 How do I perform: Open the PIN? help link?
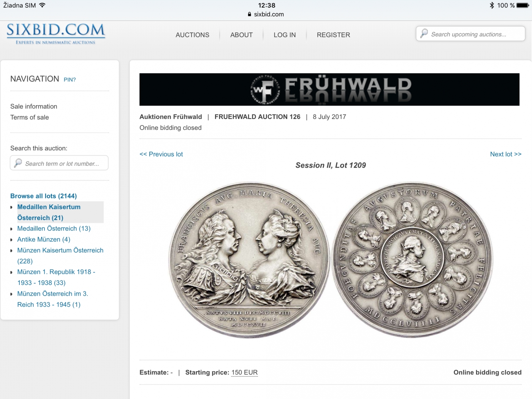(70, 80)
